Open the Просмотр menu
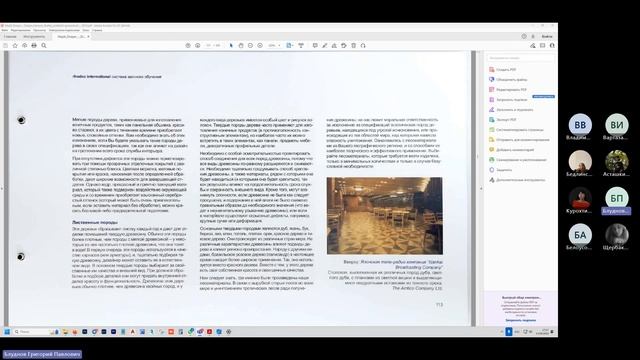Viewport: 640px width, 360px height. pyautogui.click(x=40, y=30)
